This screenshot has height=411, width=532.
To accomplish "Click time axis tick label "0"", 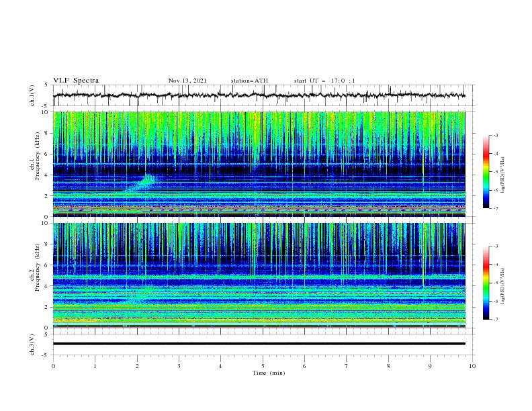I will [x=53, y=366].
